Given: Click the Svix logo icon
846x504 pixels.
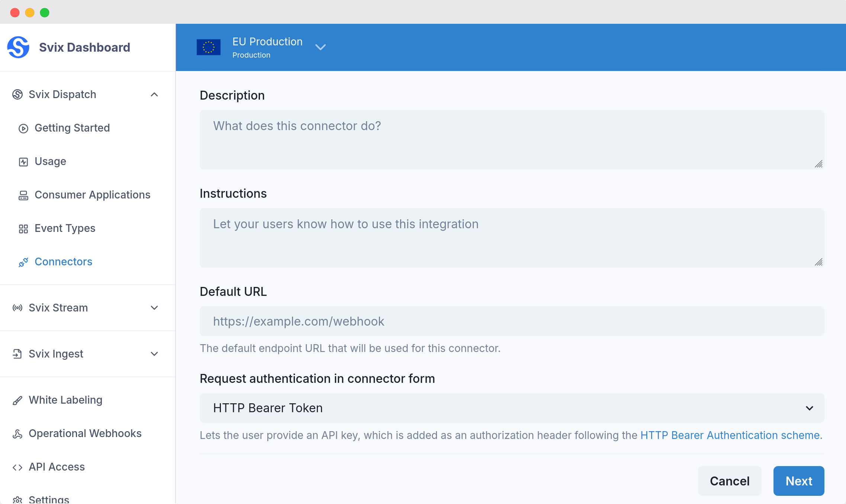Looking at the screenshot, I should tap(18, 47).
